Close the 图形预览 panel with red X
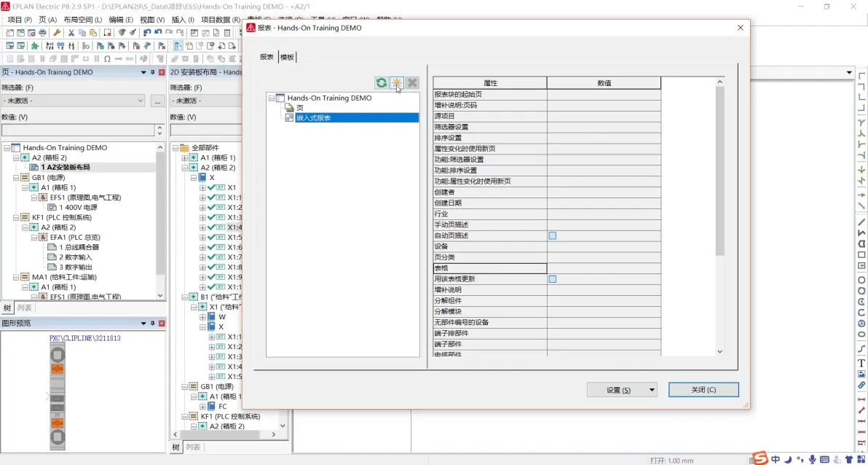Screen dimensions: 868x465 162,323
